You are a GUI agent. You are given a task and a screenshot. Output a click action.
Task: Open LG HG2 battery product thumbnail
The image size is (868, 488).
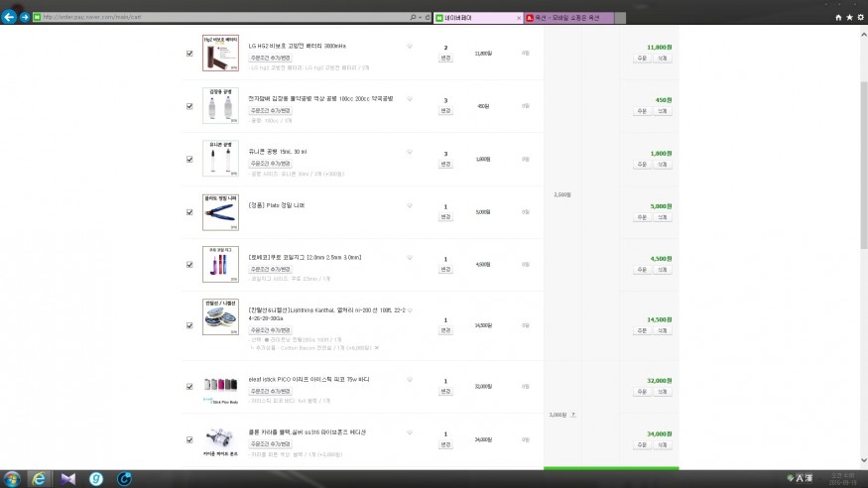(220, 54)
